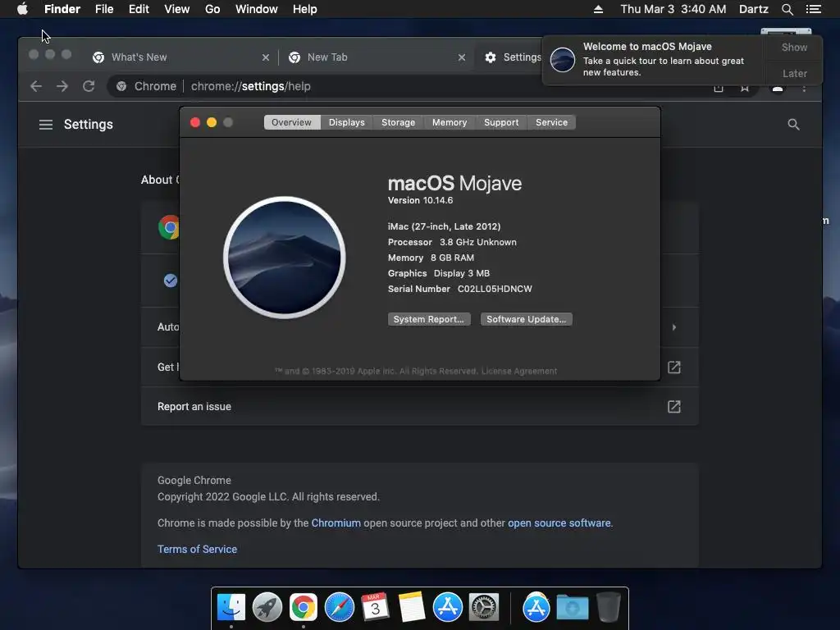840x630 pixels.
Task: Open the Apple menu
Action: (22, 9)
